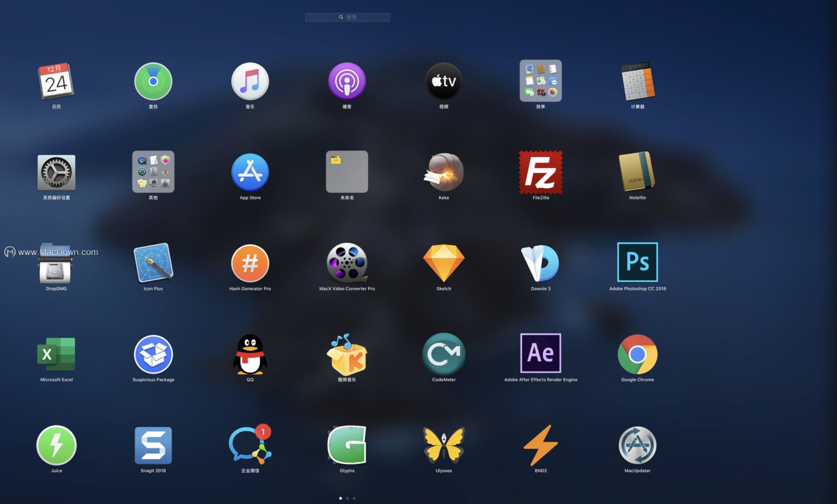
Task: Open Adobe After Effects Render Engine
Action: [x=540, y=353]
